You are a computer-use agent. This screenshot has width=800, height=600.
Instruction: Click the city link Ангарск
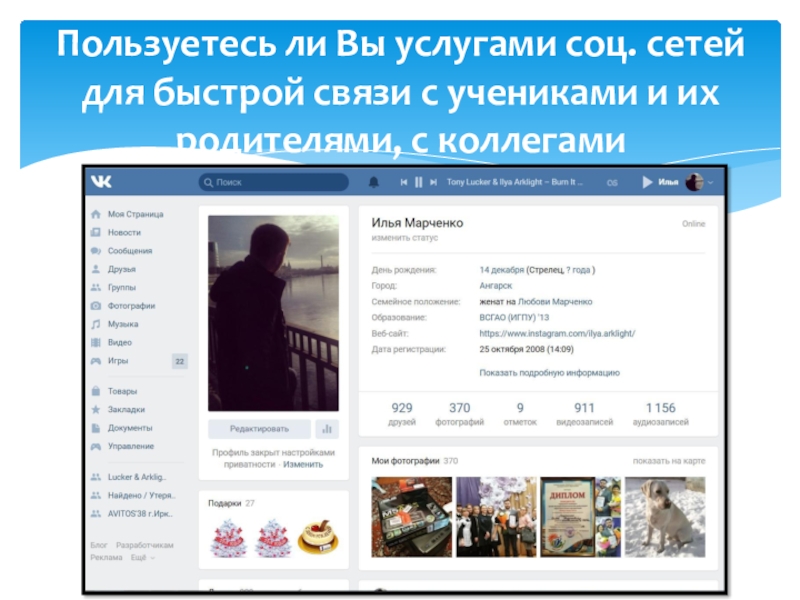(x=495, y=286)
